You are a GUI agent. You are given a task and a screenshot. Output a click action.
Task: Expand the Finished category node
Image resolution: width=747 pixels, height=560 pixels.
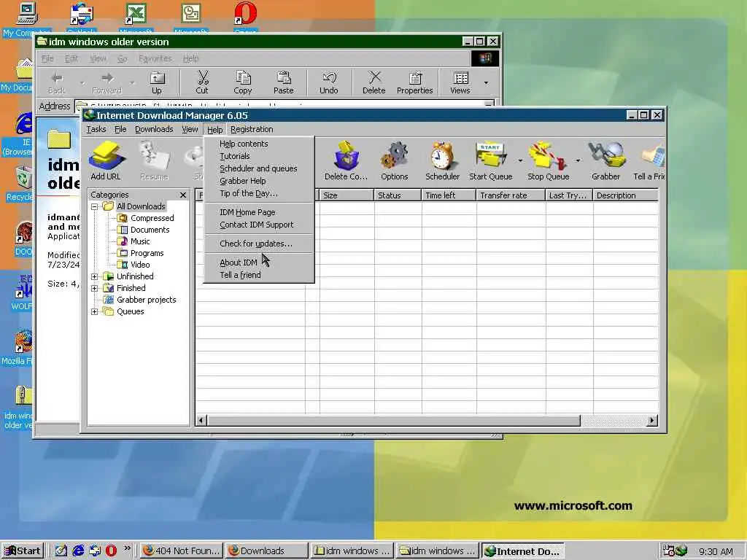click(x=94, y=288)
